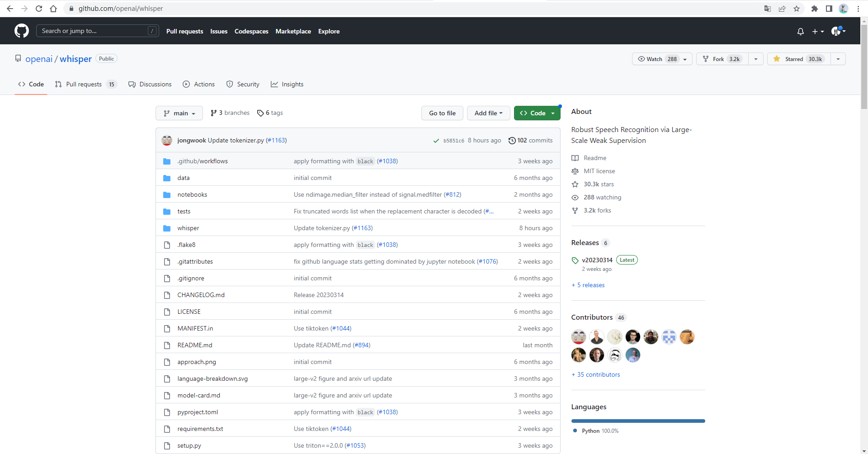The image size is (868, 454).
Task: Bookmark this page with the star icon
Action: coord(797,9)
